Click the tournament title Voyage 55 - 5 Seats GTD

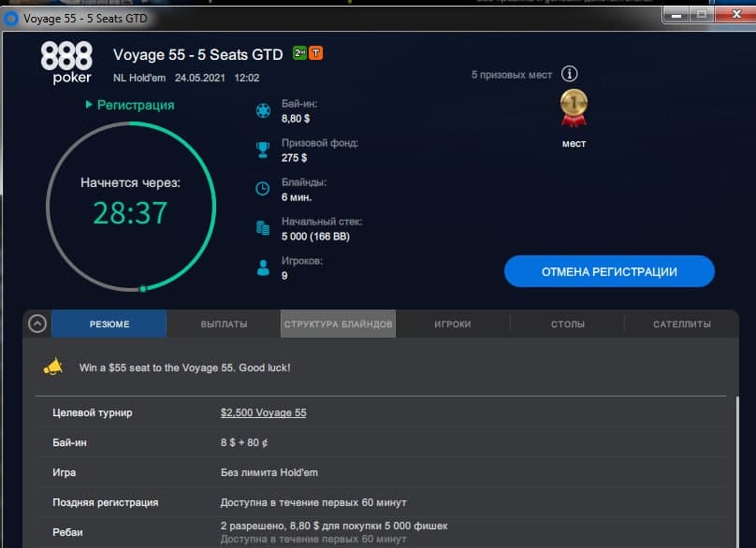[x=198, y=54]
